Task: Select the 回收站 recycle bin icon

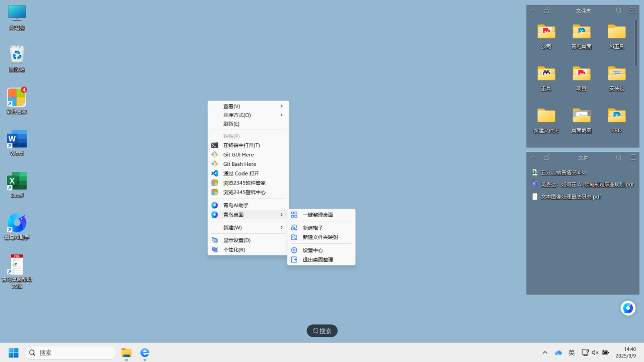Action: (x=17, y=59)
